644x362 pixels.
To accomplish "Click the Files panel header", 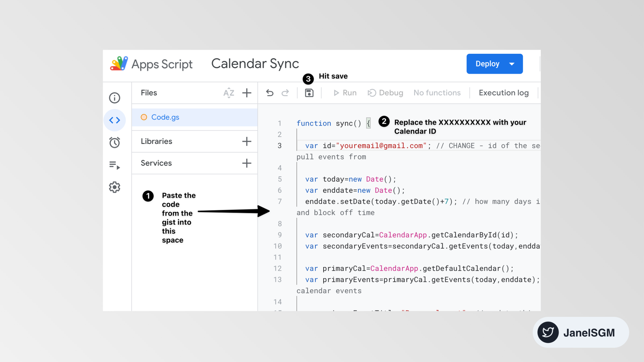I will (x=149, y=93).
